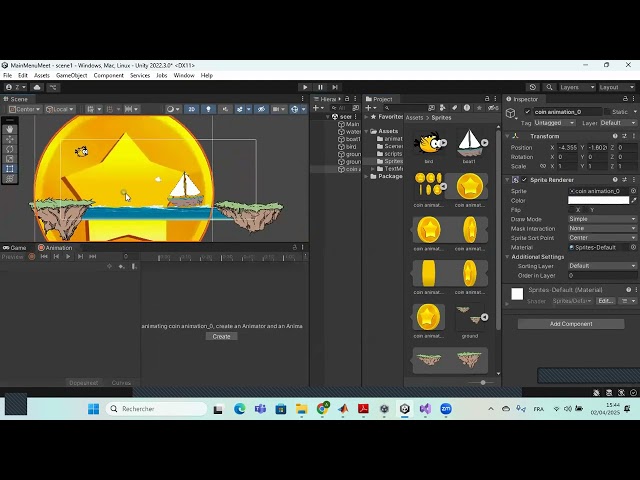This screenshot has width=640, height=480.
Task: Collapse the Sprite Renderer component
Action: tap(507, 180)
